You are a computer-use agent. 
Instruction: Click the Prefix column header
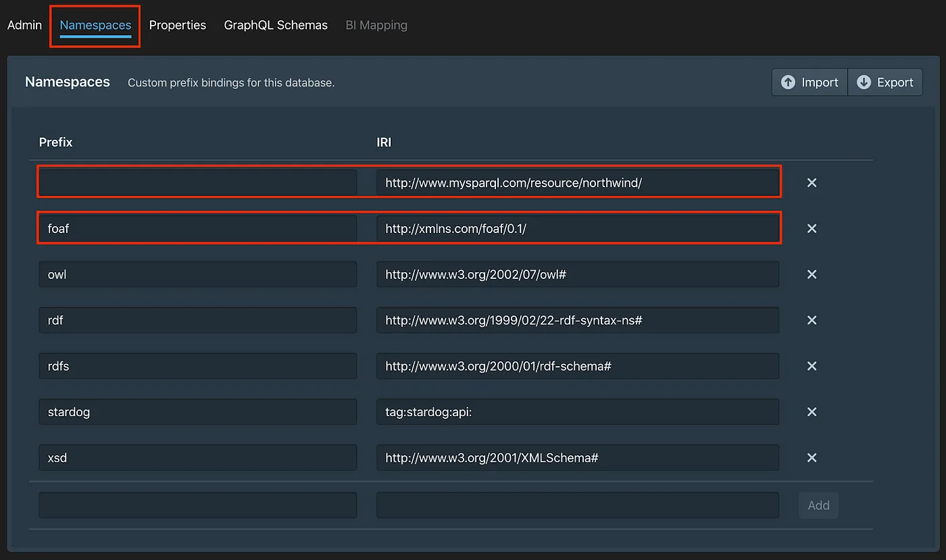[x=55, y=143]
